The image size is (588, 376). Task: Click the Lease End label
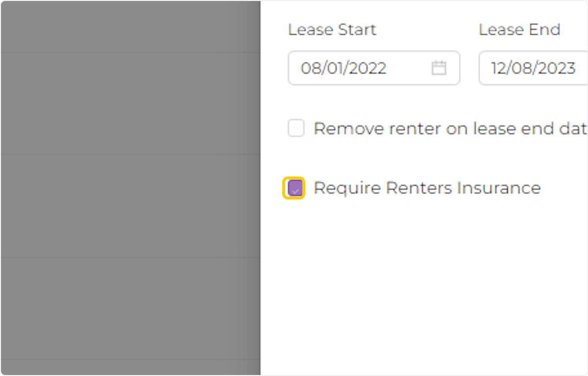click(519, 29)
